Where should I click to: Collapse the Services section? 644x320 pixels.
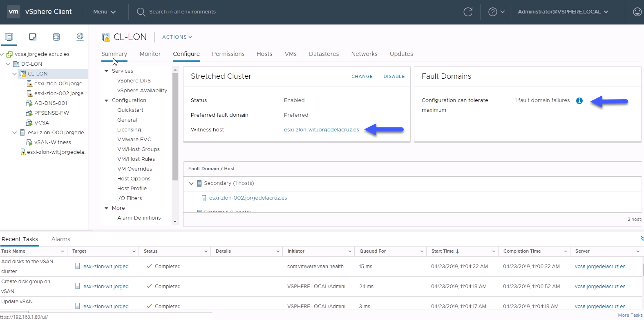107,71
